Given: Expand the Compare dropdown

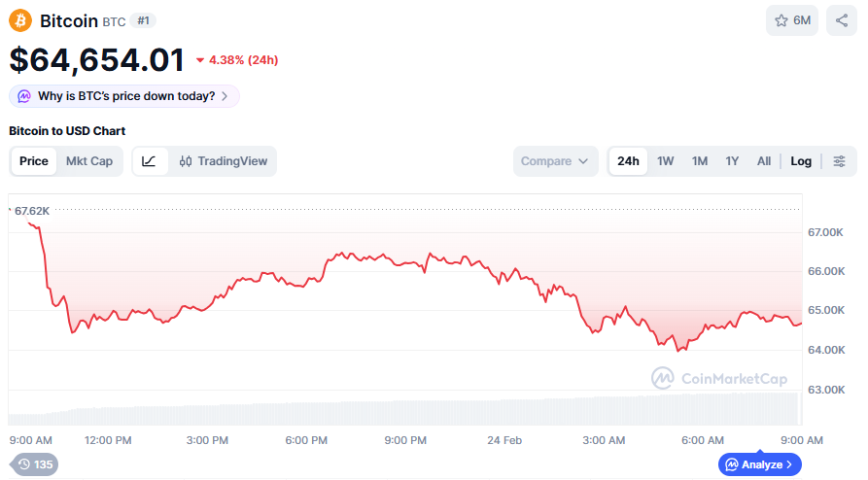Looking at the screenshot, I should (x=555, y=161).
